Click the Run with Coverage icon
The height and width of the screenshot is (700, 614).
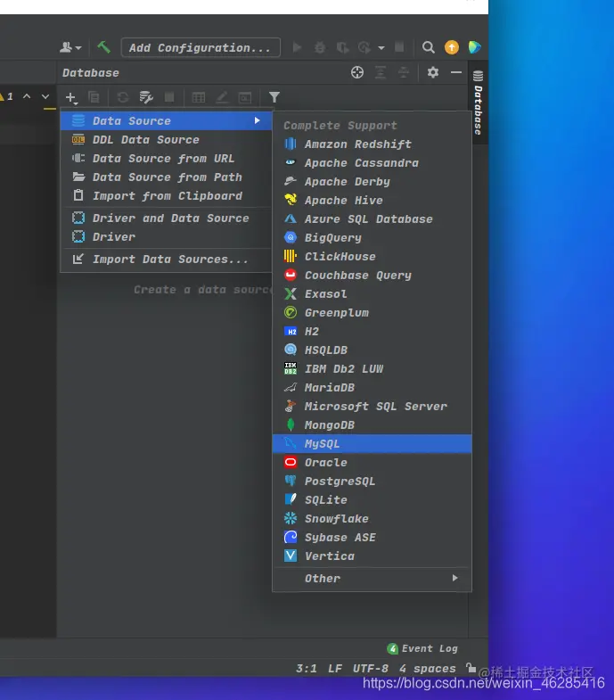pos(342,47)
